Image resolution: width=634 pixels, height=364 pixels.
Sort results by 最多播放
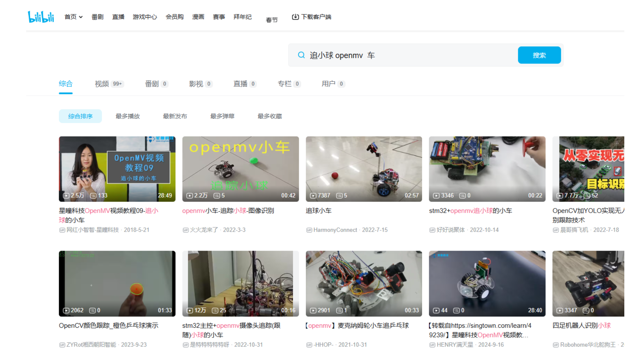(x=128, y=116)
